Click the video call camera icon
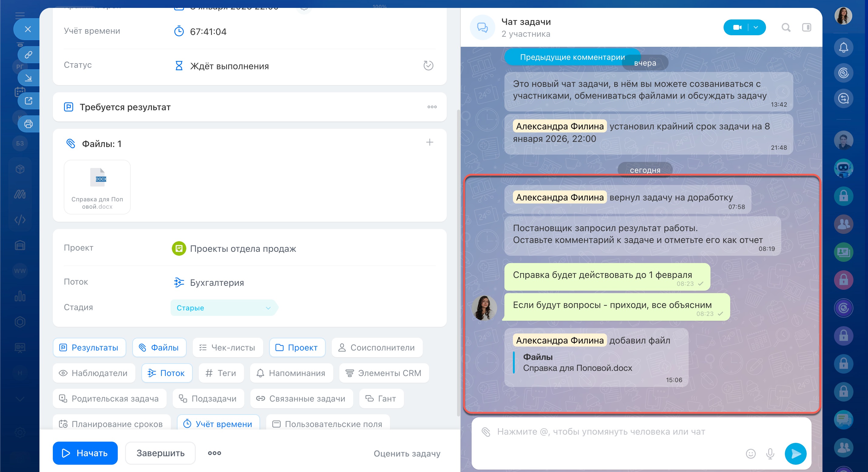868x472 pixels. pyautogui.click(x=737, y=27)
